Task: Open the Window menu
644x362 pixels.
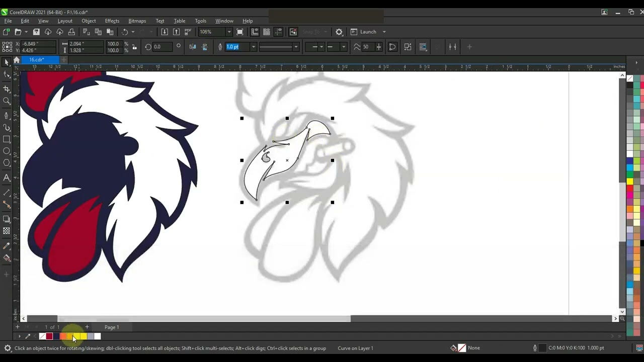Action: [x=224, y=21]
